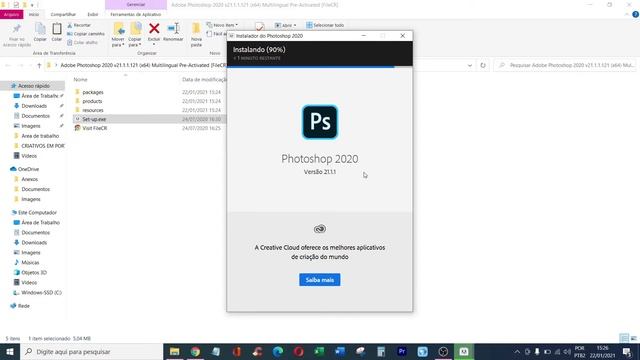The width and height of the screenshot is (640, 360).
Task: Select OneDrive in the navigation pane
Action: pos(28,169)
